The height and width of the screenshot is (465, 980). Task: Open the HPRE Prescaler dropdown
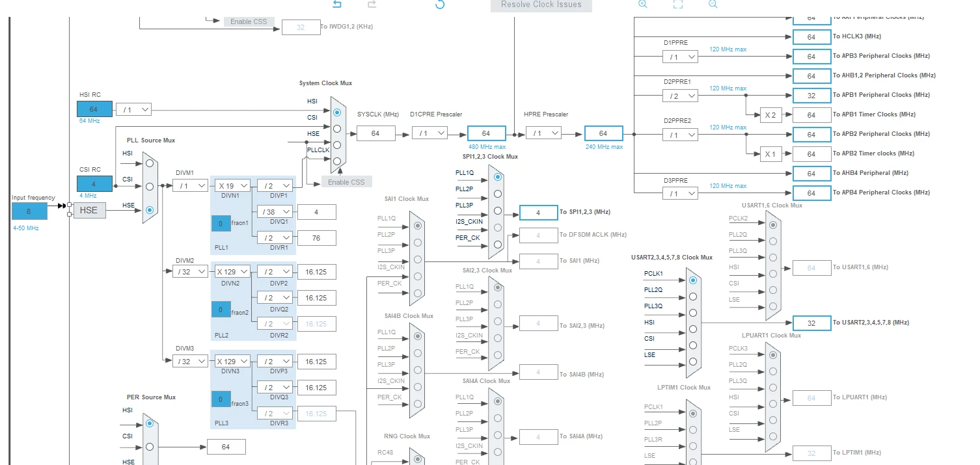click(x=543, y=133)
